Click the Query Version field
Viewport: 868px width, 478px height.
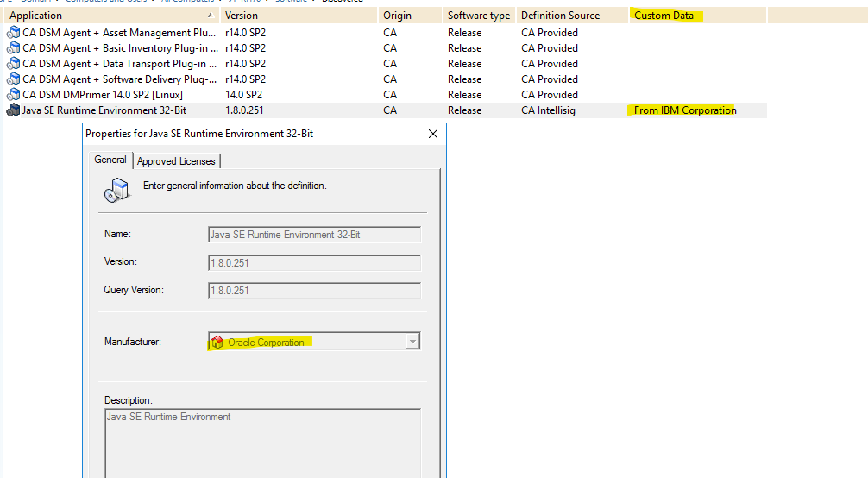tap(314, 291)
